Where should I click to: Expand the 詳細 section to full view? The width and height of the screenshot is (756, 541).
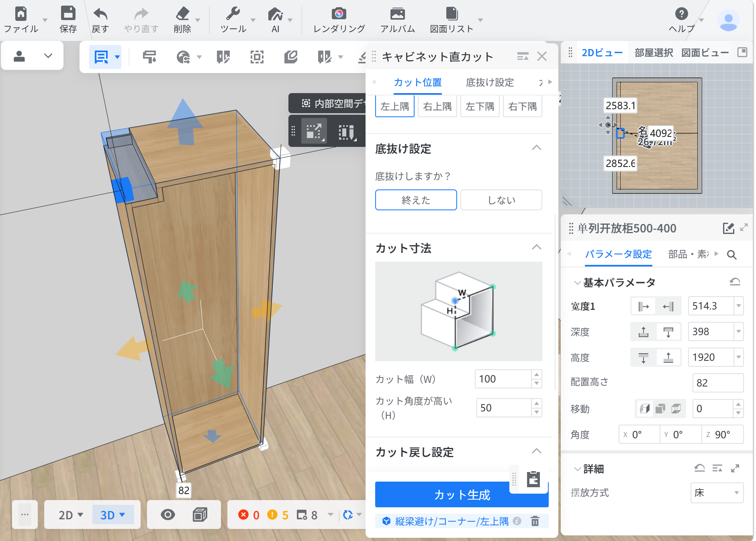[735, 468]
